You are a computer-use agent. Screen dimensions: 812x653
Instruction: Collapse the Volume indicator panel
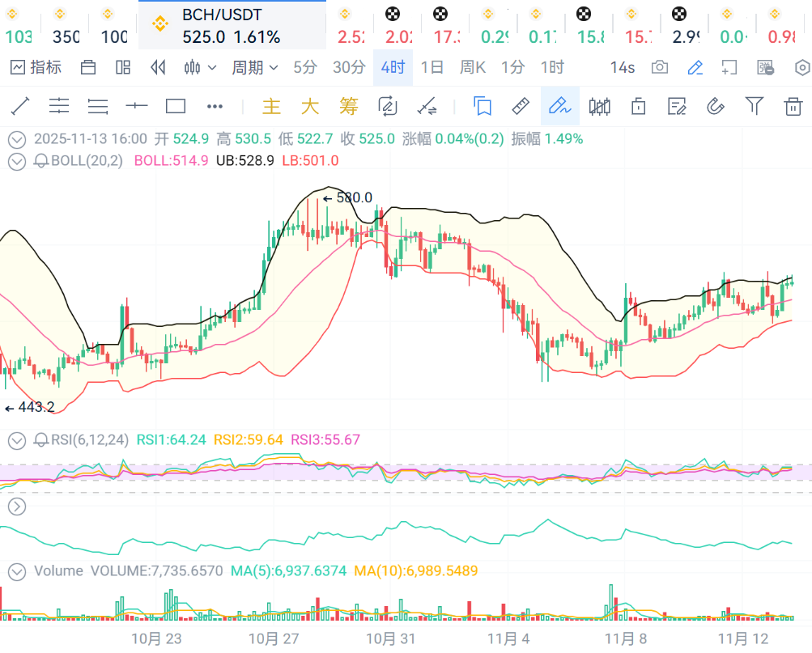pos(16,571)
